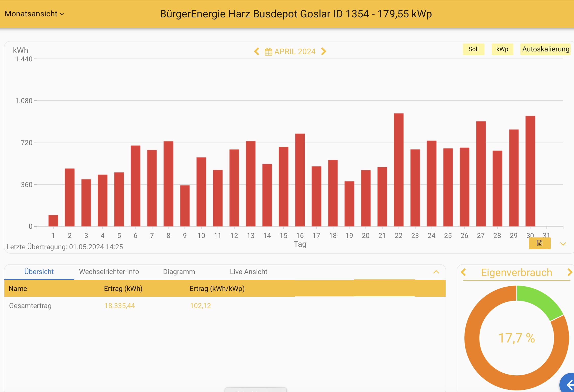
Task: Click the green donut chart segment
Action: pyautogui.click(x=540, y=299)
